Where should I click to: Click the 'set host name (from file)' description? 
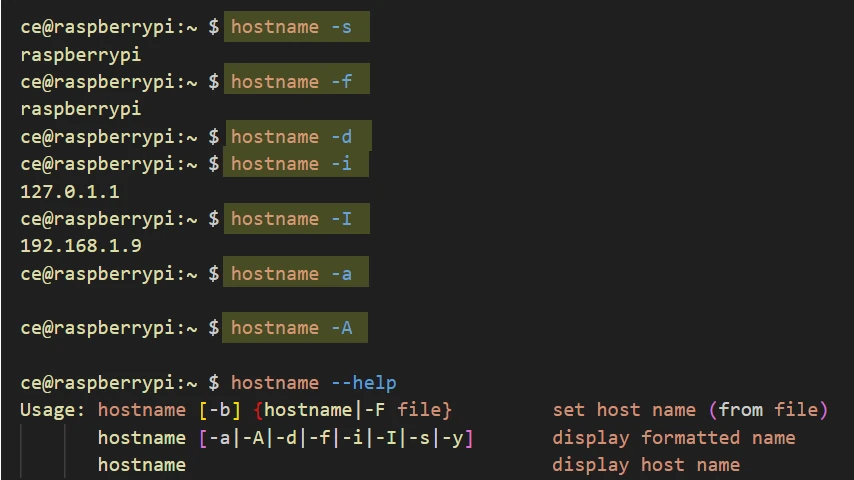(690, 410)
